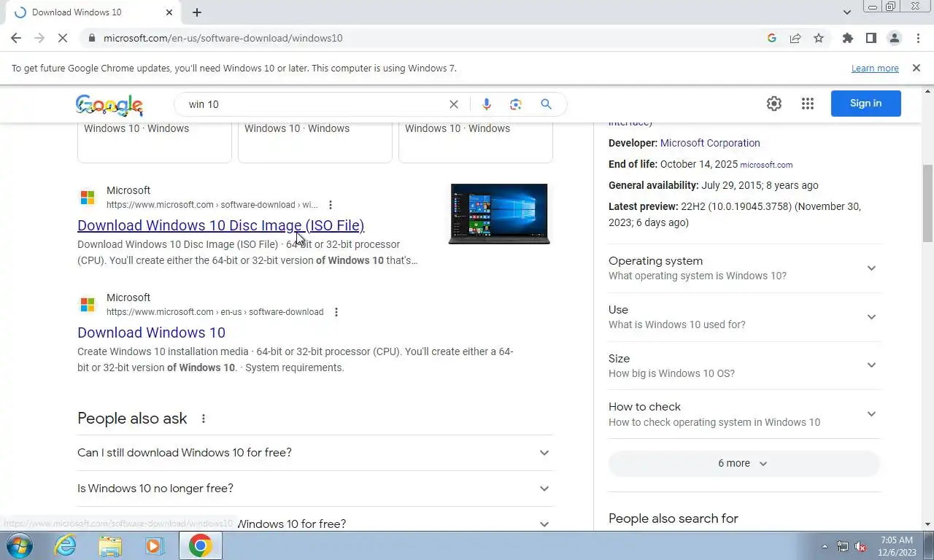934x560 pixels.
Task: Open the new tab plus button
Action: point(197,12)
